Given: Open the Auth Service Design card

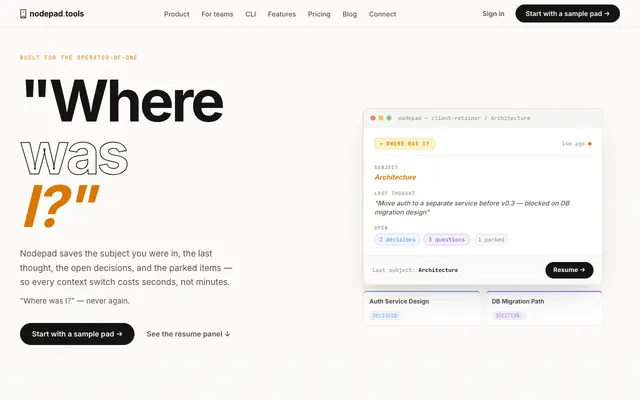Looking at the screenshot, I should tap(422, 308).
